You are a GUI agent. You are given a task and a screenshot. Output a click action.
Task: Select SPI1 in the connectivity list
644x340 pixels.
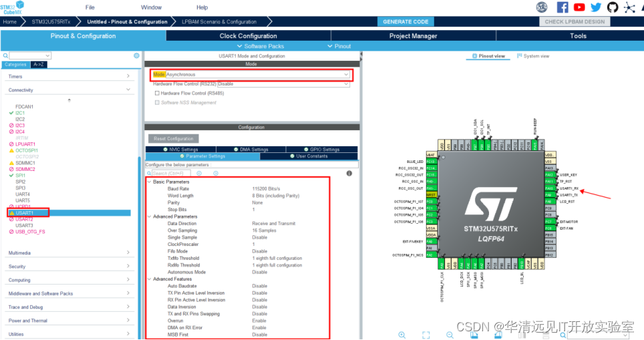point(21,175)
